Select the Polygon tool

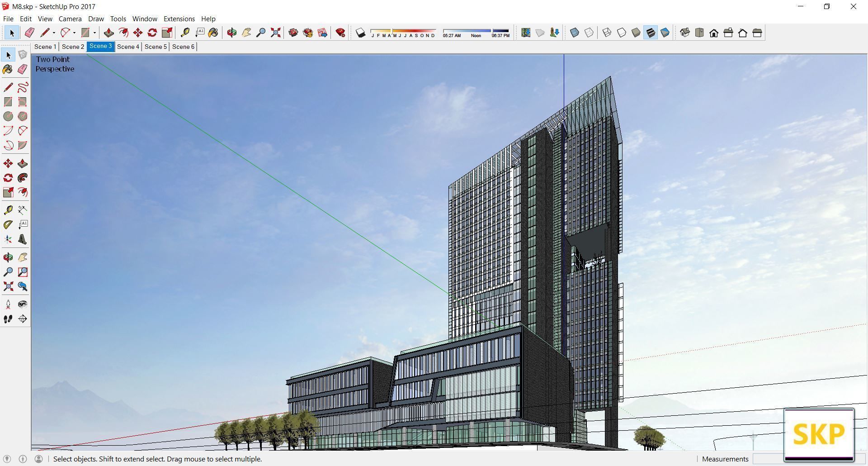click(x=23, y=116)
